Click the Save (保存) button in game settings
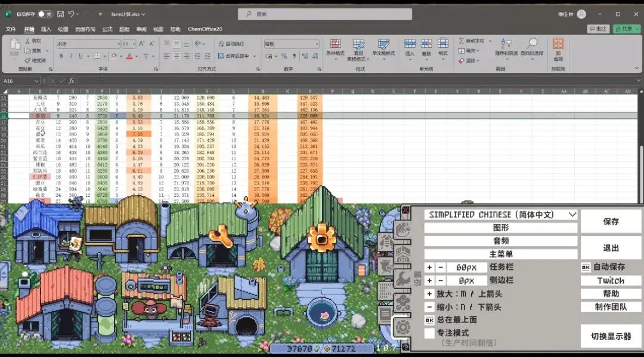This screenshot has width=644, height=357. [611, 221]
